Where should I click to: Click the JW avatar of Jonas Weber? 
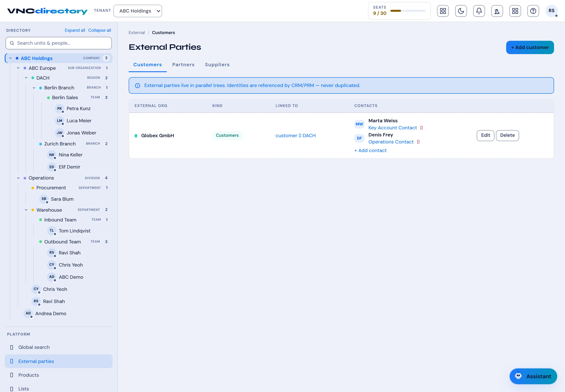59,133
